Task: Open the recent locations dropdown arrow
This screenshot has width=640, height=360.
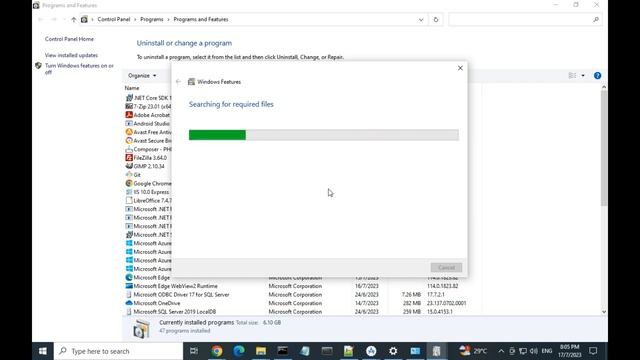Action: 64,20
